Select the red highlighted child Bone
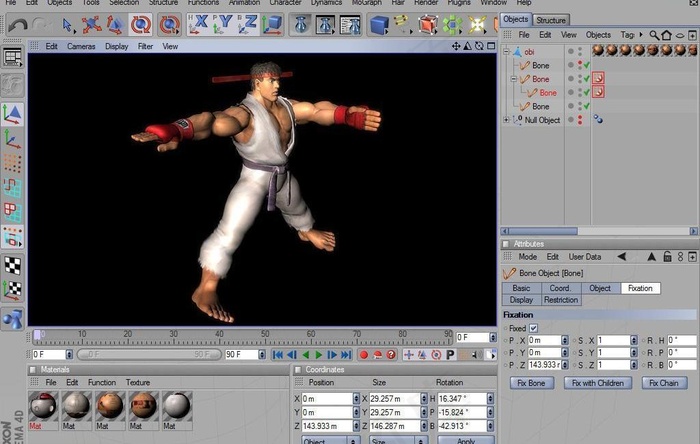The image size is (700, 444). point(548,93)
